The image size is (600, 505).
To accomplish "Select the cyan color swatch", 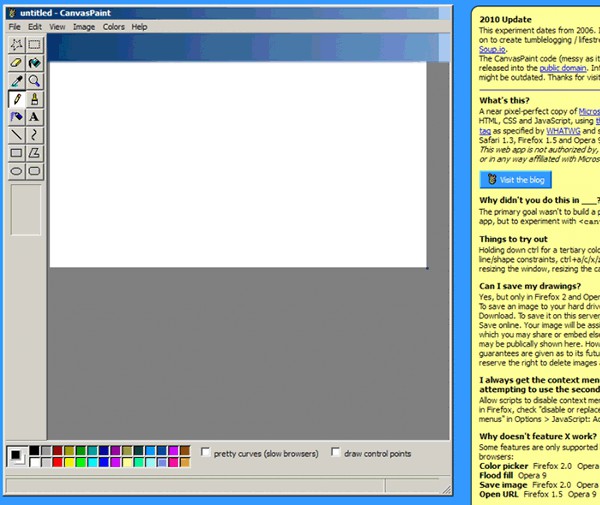I will tap(92, 463).
